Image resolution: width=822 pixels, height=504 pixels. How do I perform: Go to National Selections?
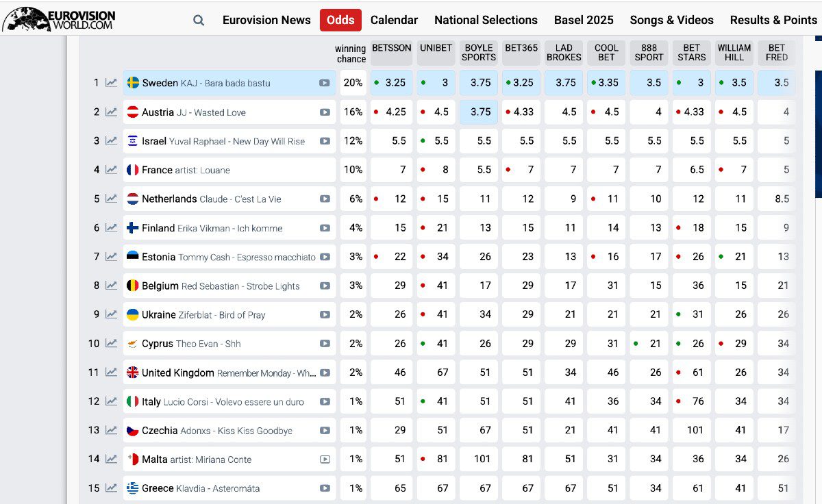click(486, 20)
